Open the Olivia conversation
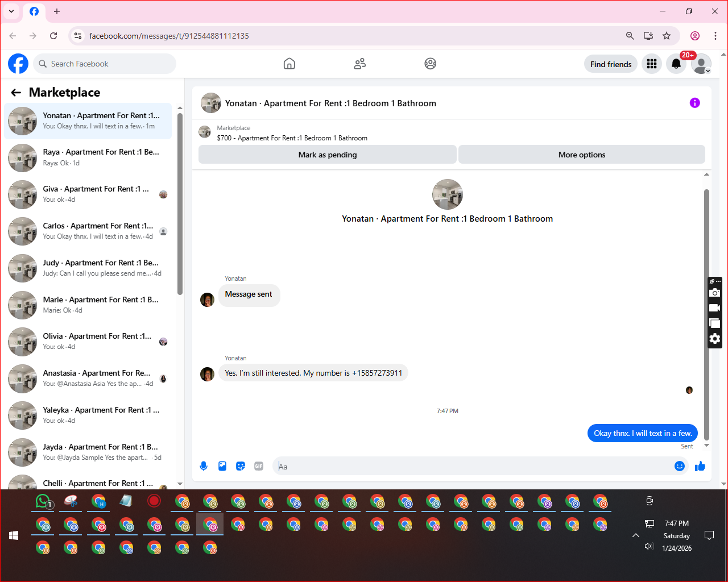The width and height of the screenshot is (728, 582). point(88,342)
